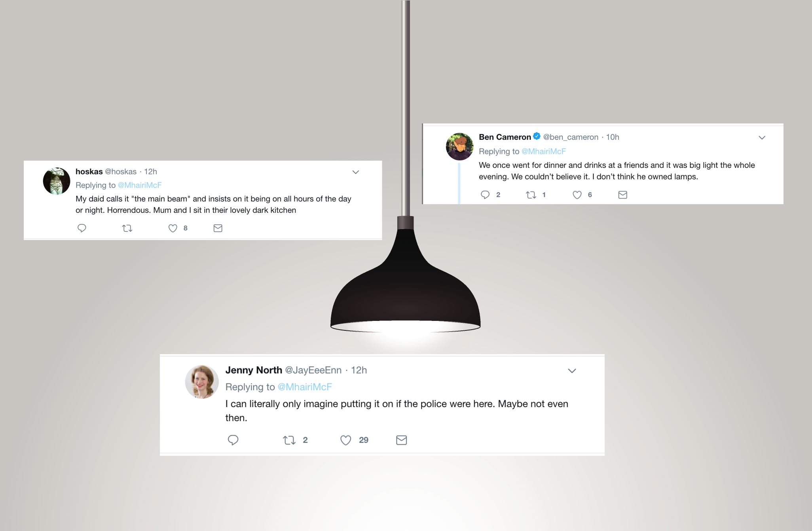Send Jenny North's tweet via envelope icon
The image size is (812, 531).
point(402,440)
